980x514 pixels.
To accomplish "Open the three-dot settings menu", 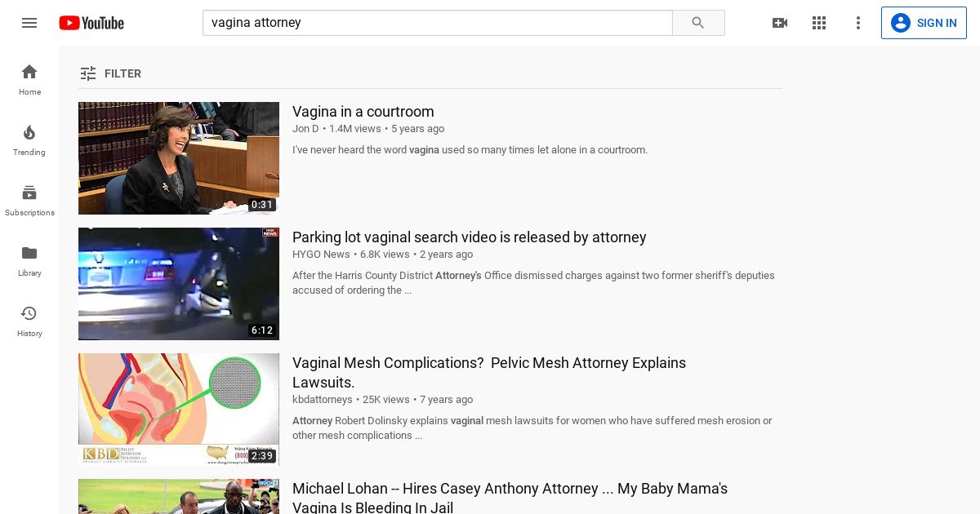I will coord(858,23).
